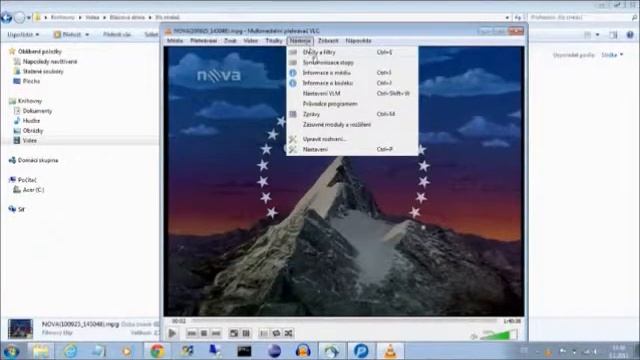This screenshot has width=640, height=360.
Task: Click the VLC seek bar
Action: click(x=345, y=321)
